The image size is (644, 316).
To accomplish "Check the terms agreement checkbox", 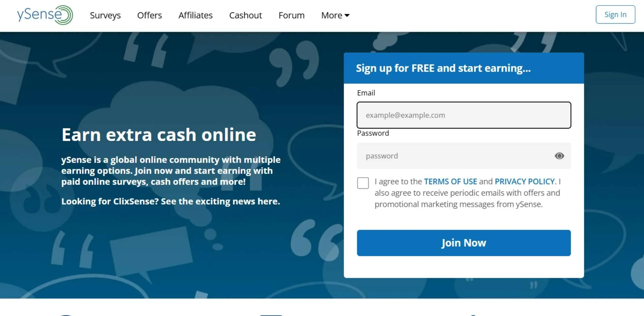I will tap(363, 183).
